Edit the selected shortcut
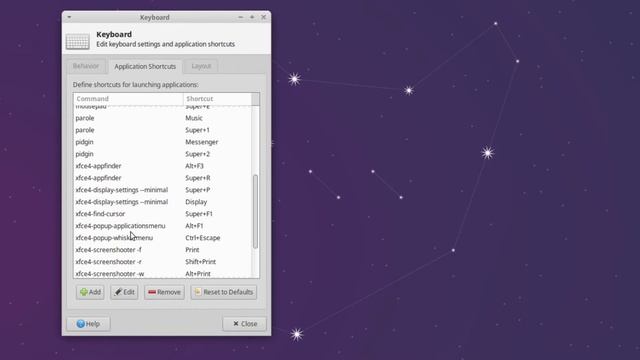 click(x=124, y=292)
